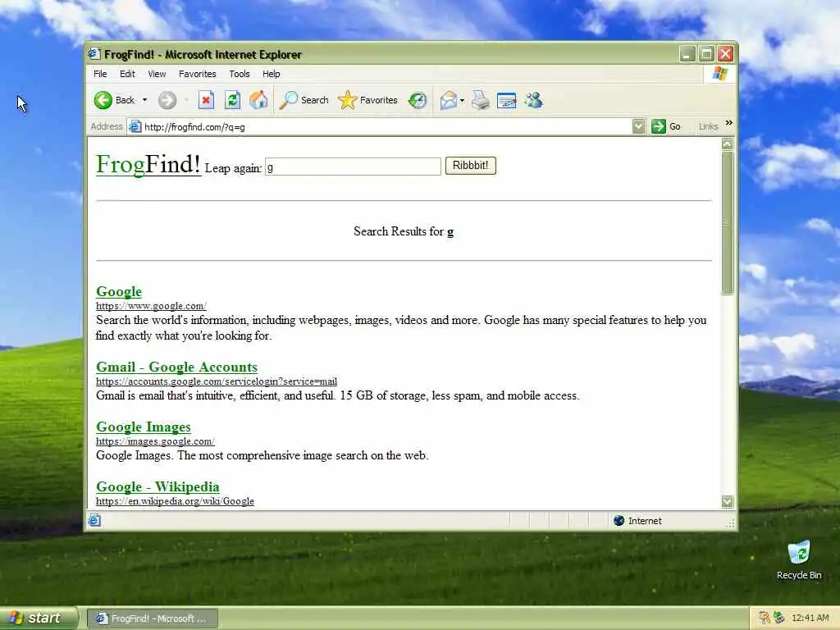
Task: Click the Ribbbit! search button
Action: click(470, 166)
